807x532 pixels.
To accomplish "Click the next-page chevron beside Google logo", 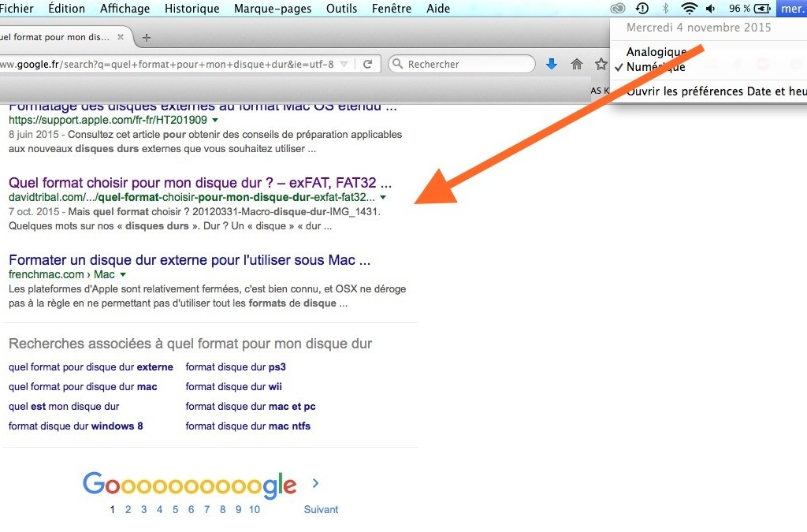I will tap(315, 483).
